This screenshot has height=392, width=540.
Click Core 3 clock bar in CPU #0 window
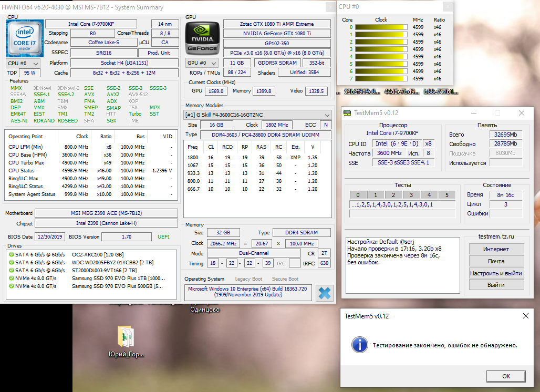pyautogui.click(x=381, y=49)
